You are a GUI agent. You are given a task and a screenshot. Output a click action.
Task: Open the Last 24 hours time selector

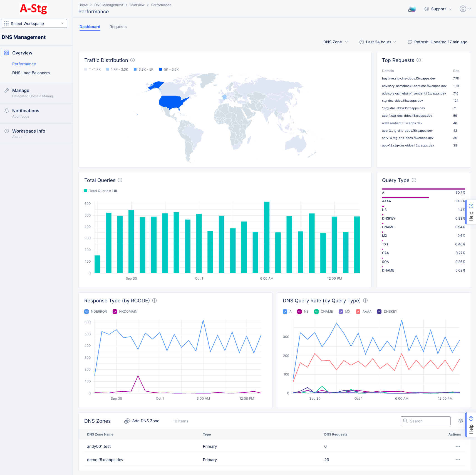coord(378,42)
